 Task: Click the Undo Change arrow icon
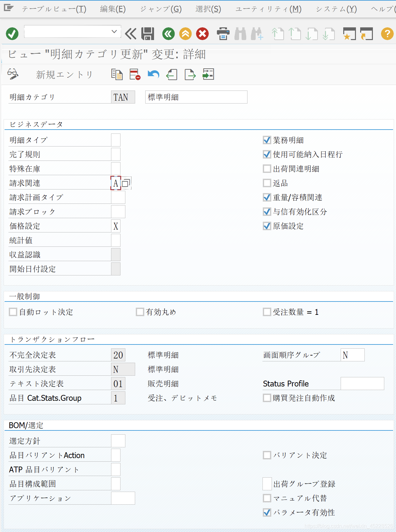(x=153, y=74)
